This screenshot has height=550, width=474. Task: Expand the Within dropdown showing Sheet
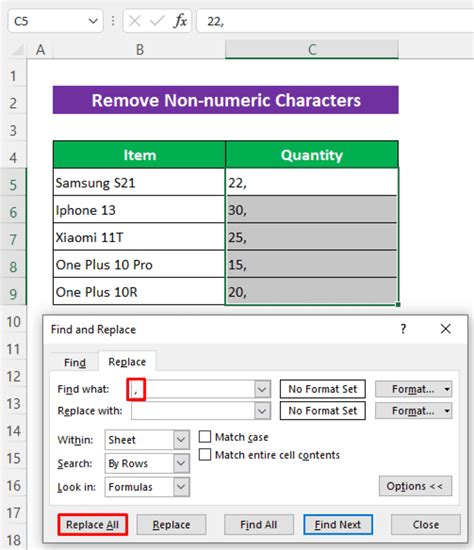[181, 440]
